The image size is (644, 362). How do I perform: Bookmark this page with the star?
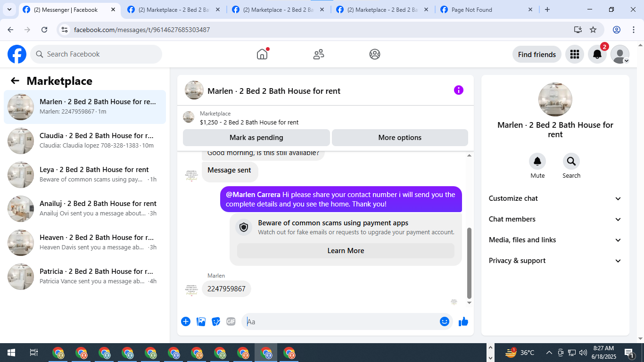(x=593, y=30)
